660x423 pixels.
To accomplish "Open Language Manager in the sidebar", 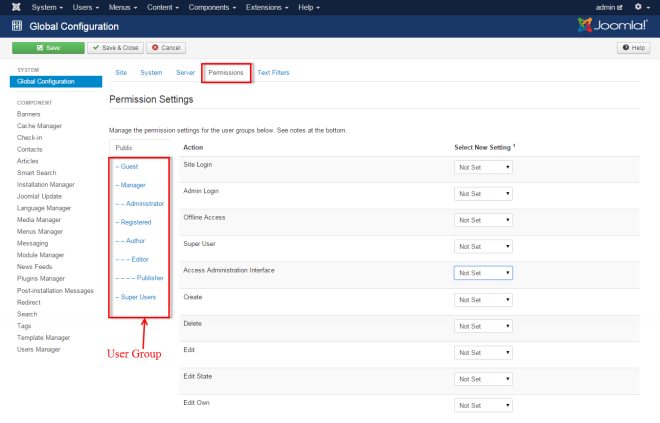I will pos(44,208).
